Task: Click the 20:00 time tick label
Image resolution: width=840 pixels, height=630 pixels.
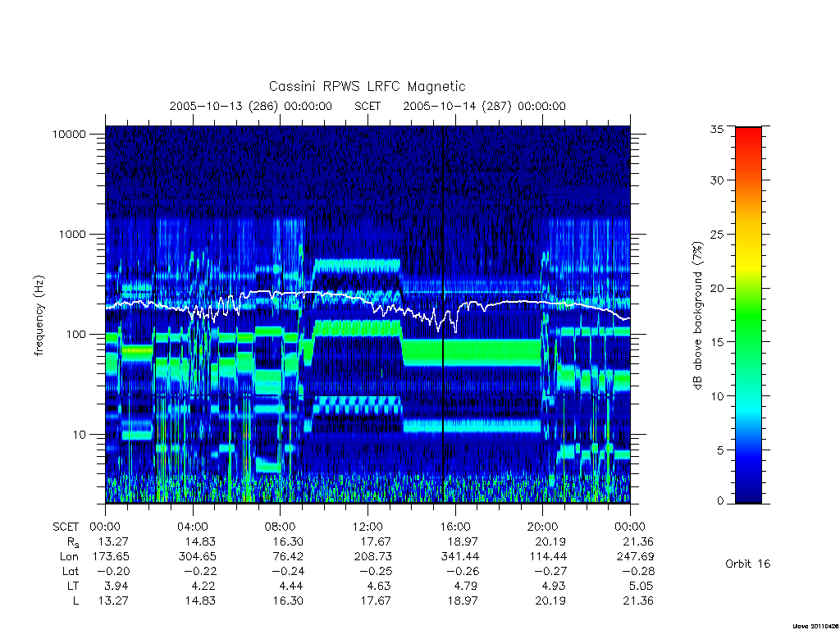Action: point(543,527)
